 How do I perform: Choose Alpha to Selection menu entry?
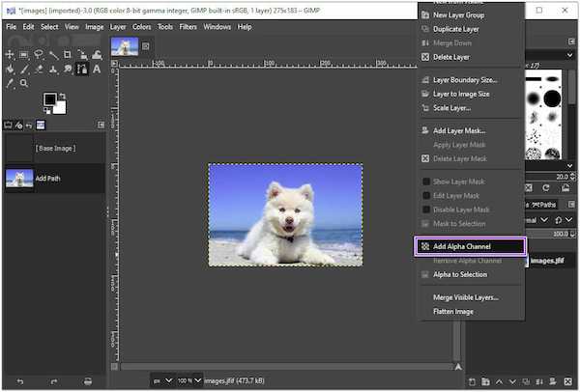[x=470, y=274]
